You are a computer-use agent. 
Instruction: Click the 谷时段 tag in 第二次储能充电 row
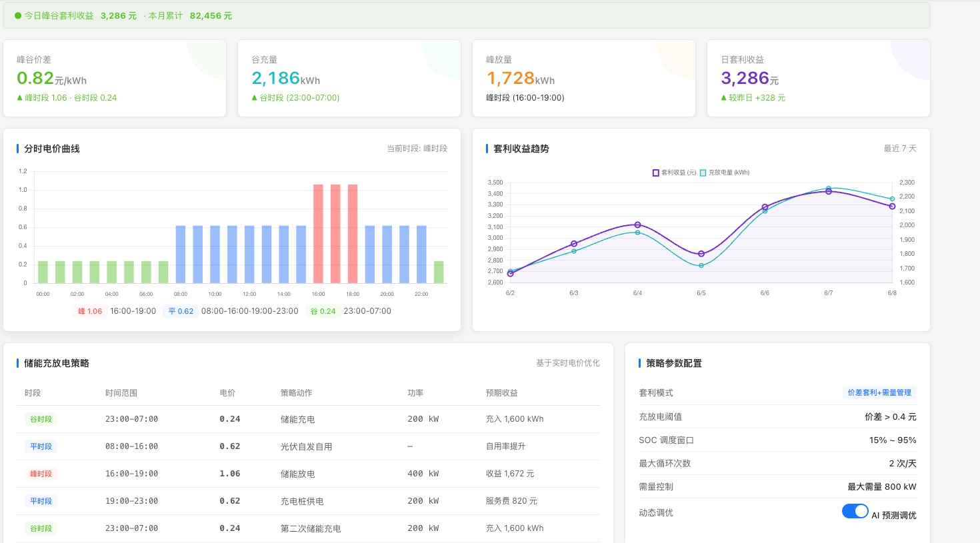[x=41, y=528]
